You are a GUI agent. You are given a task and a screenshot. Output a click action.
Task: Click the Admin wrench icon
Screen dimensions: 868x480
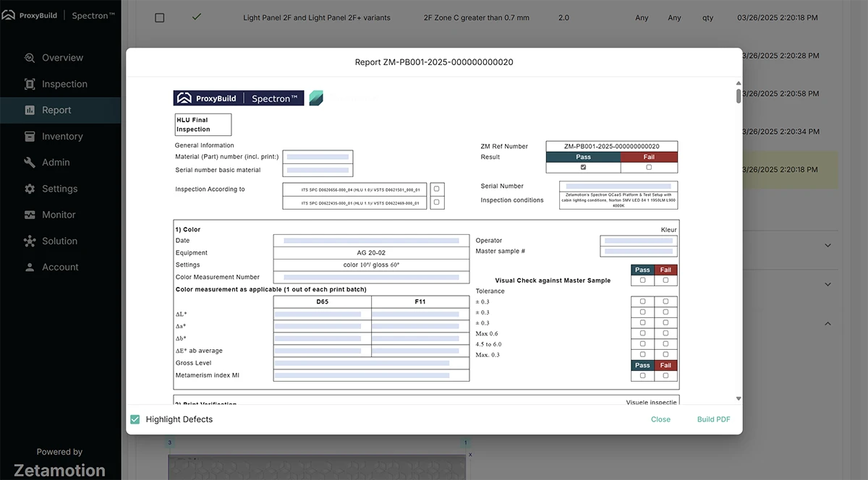(30, 163)
